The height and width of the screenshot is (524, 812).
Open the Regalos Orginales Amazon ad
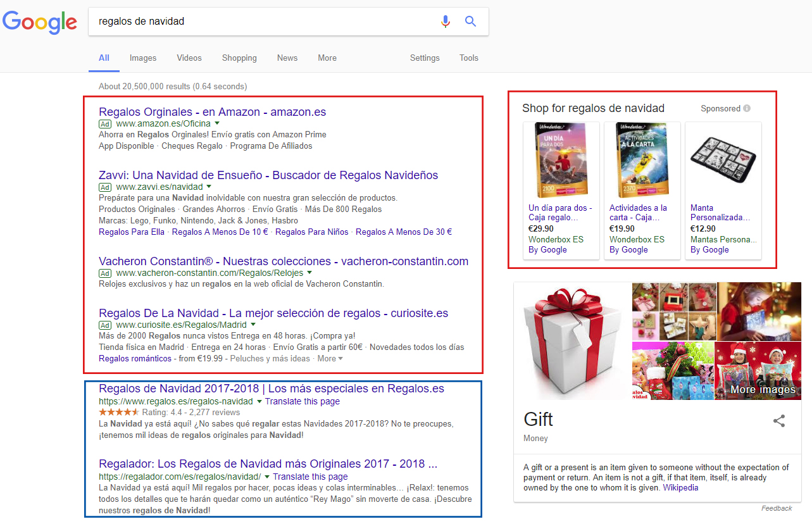[213, 112]
